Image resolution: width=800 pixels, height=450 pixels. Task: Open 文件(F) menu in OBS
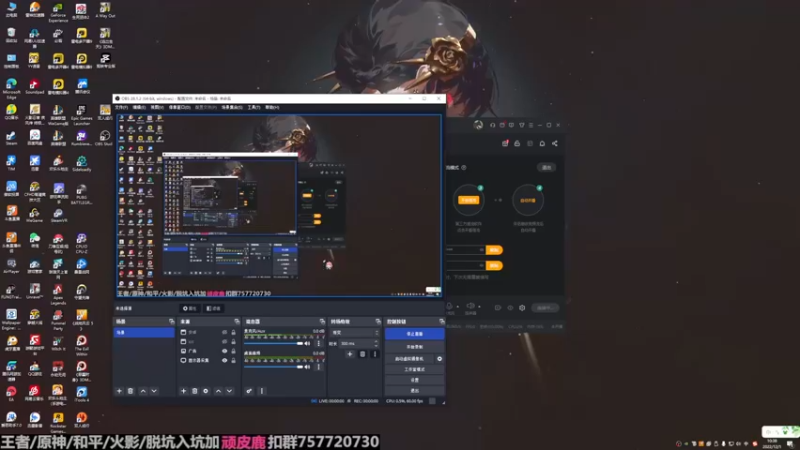pyautogui.click(x=121, y=108)
